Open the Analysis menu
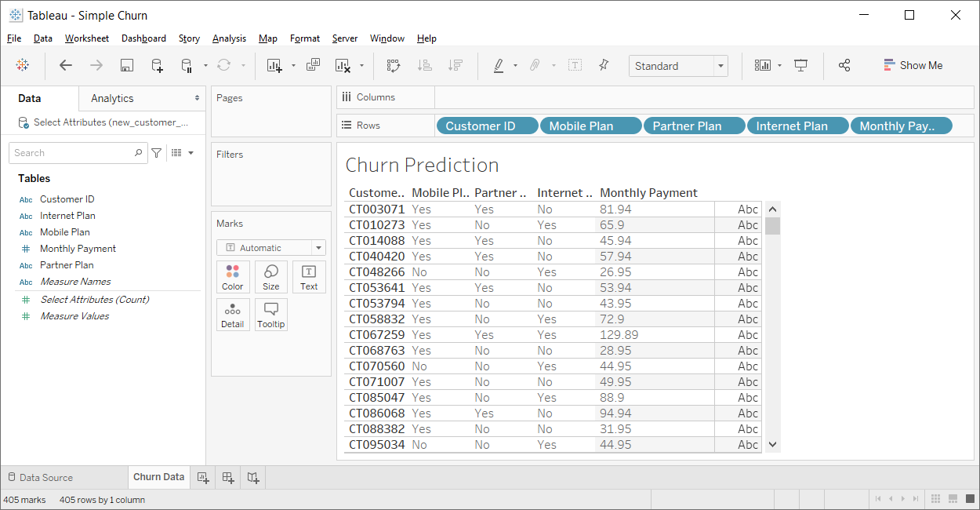The height and width of the screenshot is (510, 980). pos(229,38)
